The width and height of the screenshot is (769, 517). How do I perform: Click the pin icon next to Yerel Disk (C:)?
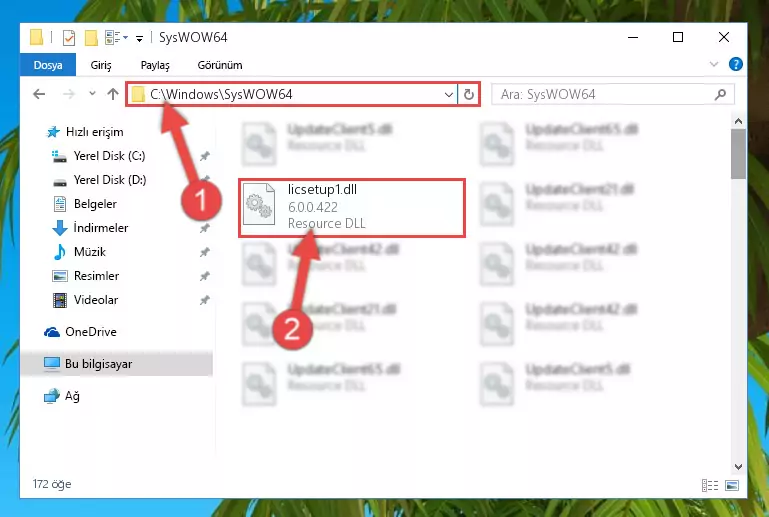point(205,156)
